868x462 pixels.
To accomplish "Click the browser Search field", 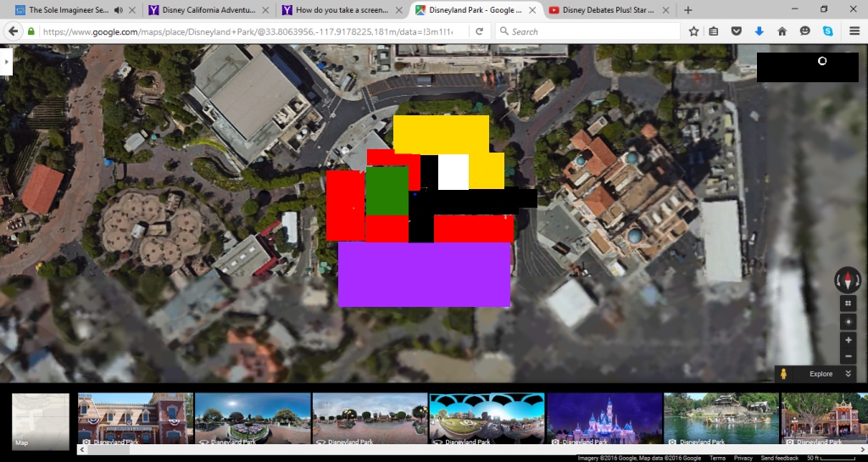I will click(x=587, y=31).
